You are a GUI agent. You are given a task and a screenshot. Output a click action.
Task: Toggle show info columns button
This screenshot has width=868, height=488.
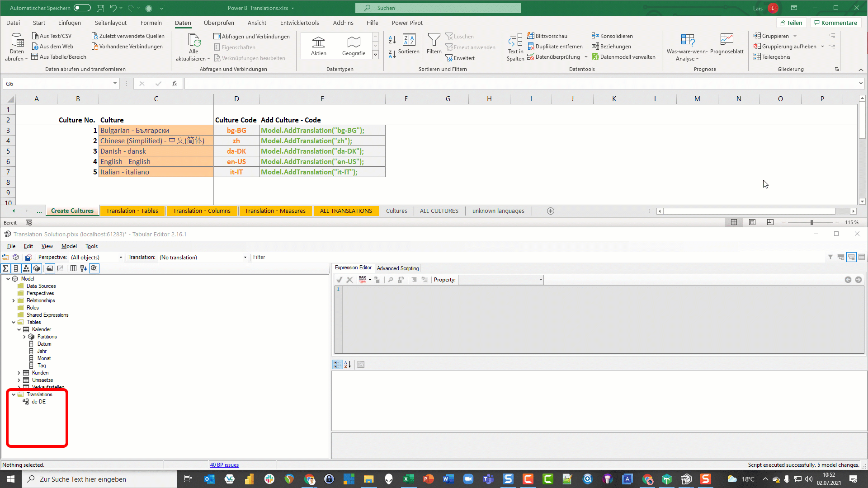(x=73, y=268)
